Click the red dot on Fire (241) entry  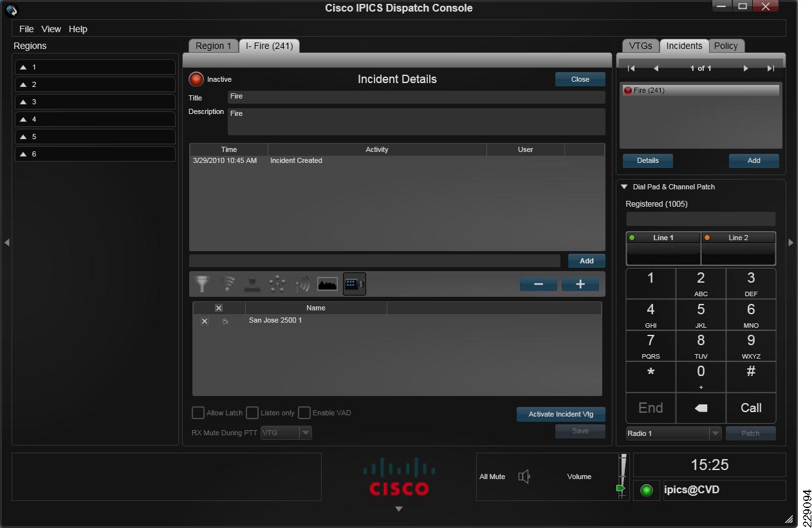(628, 91)
